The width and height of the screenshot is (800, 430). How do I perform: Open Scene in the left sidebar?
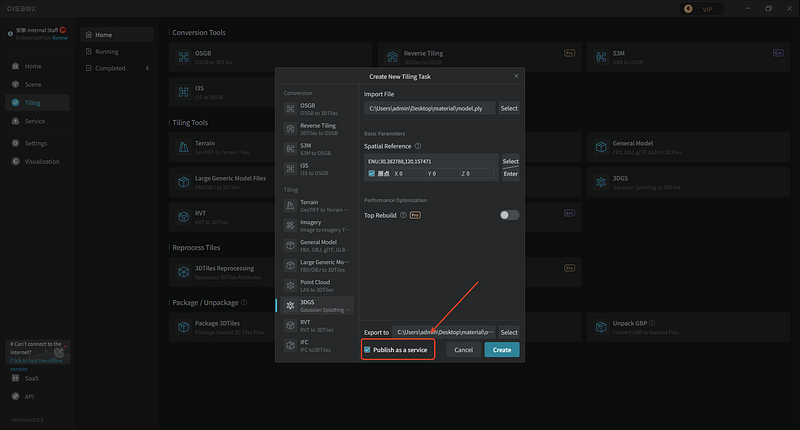(37, 85)
